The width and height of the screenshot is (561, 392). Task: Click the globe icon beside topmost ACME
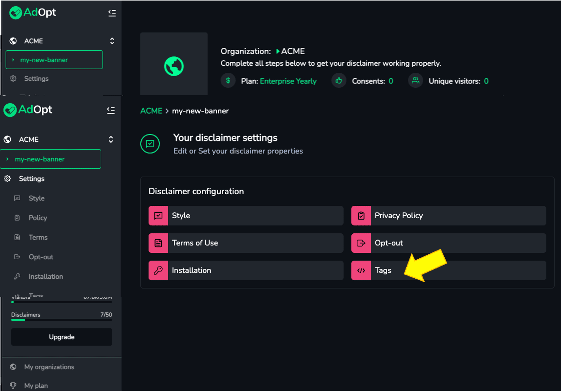(x=13, y=41)
